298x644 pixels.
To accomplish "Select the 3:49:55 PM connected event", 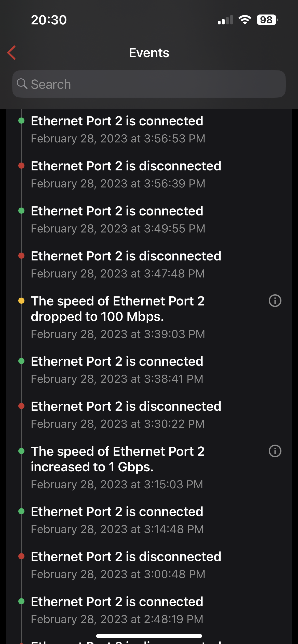I will click(x=117, y=219).
